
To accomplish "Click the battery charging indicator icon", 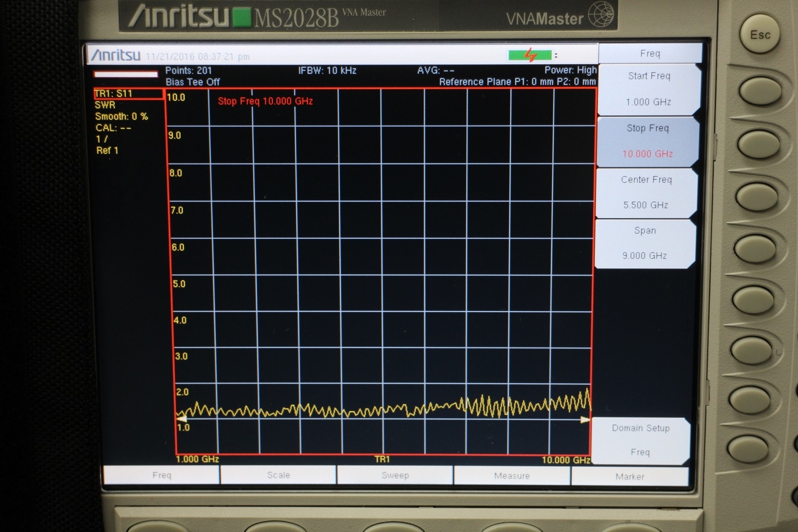I will [x=530, y=55].
